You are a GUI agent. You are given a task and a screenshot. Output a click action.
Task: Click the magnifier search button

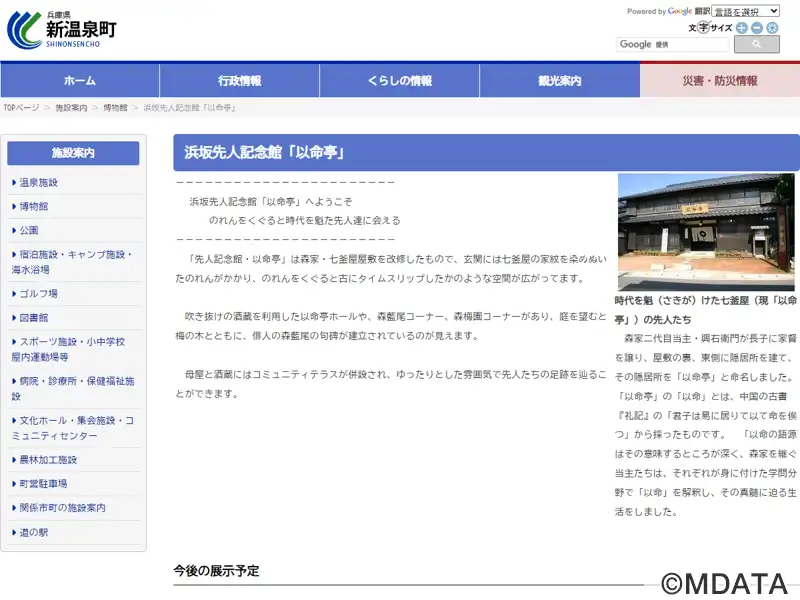(757, 44)
